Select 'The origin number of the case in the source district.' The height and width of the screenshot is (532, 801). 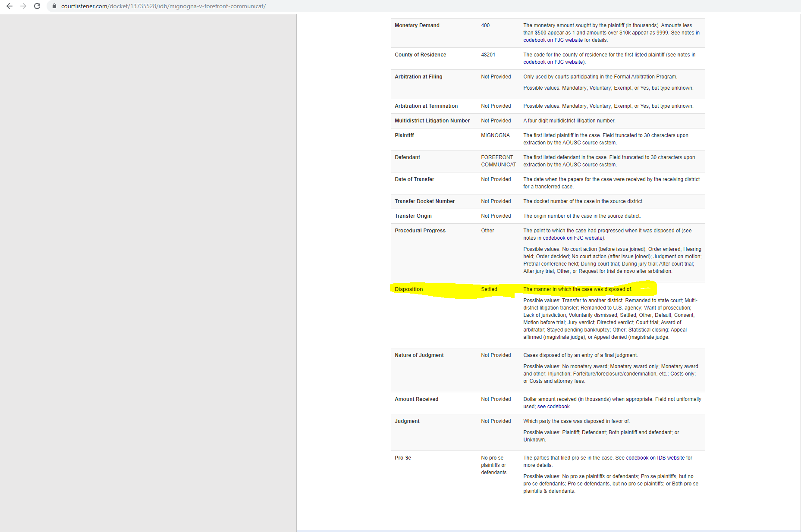[582, 216]
